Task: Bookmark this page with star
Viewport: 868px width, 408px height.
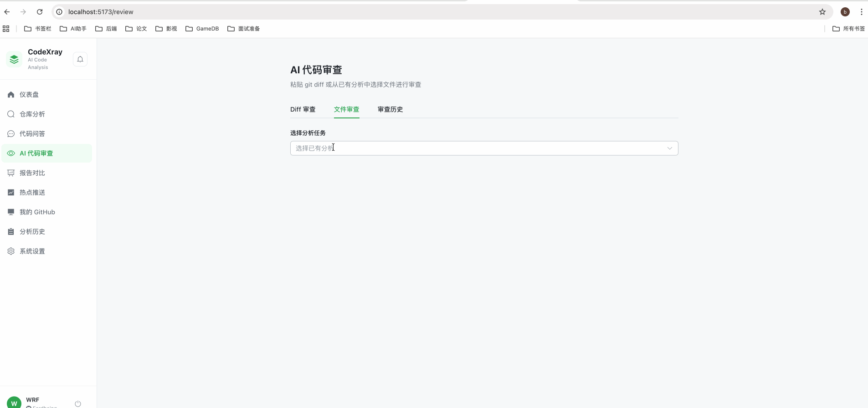Action: pyautogui.click(x=822, y=12)
